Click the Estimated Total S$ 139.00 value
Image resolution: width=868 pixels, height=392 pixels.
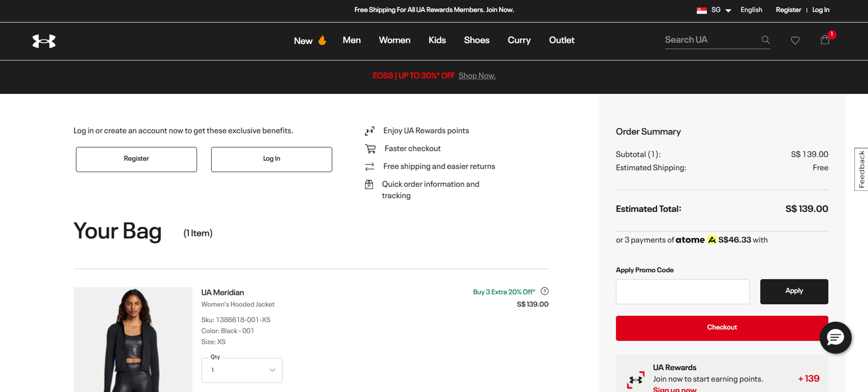coord(806,209)
